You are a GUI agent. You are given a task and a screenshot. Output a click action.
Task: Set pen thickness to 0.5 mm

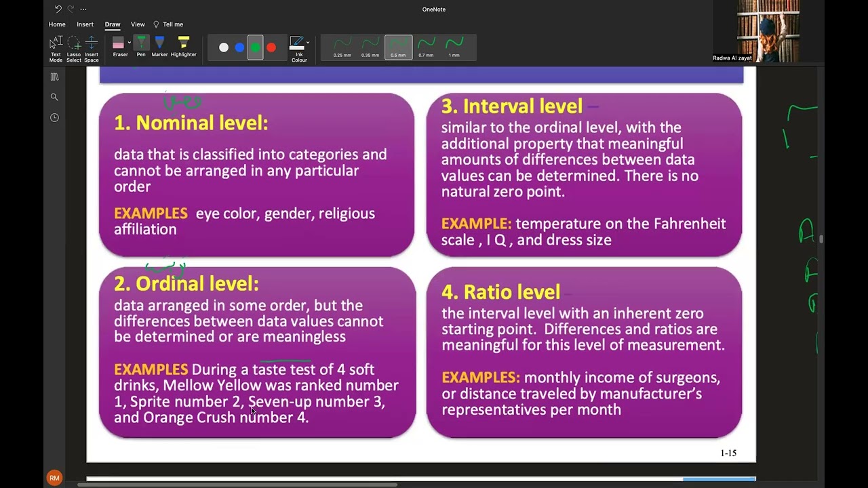[398, 47]
